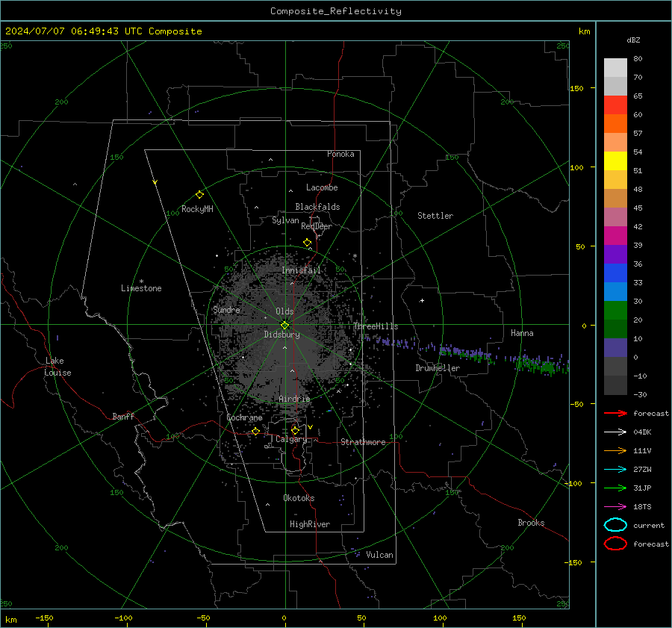Click the Ponoka label

[x=340, y=154]
